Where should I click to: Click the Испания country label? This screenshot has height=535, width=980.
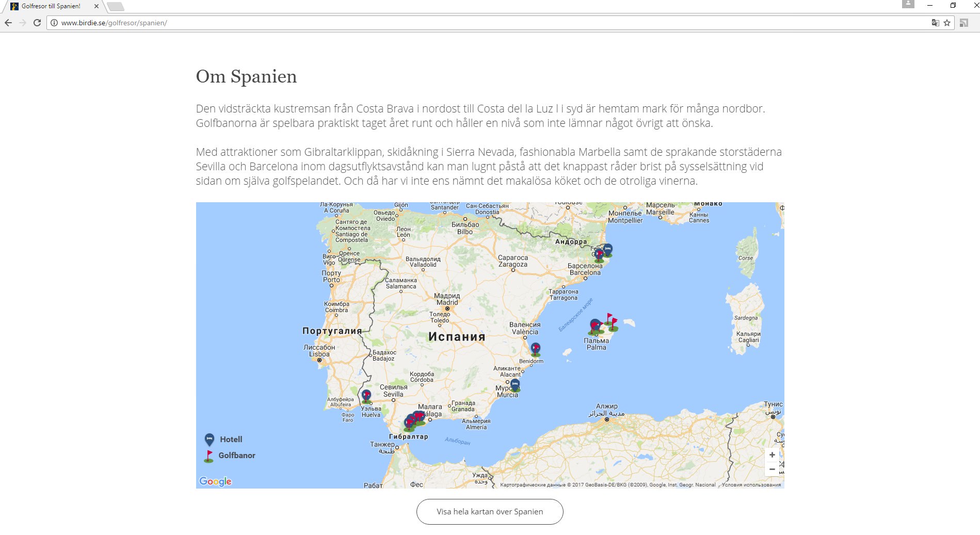[457, 337]
